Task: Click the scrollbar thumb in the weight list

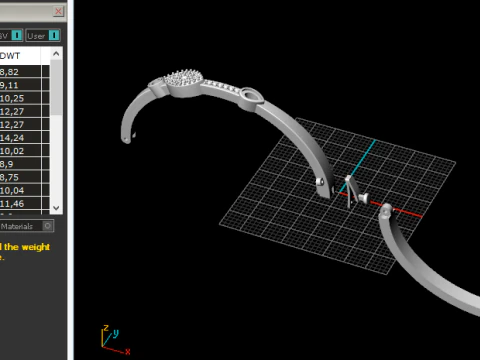Action: tap(56, 87)
